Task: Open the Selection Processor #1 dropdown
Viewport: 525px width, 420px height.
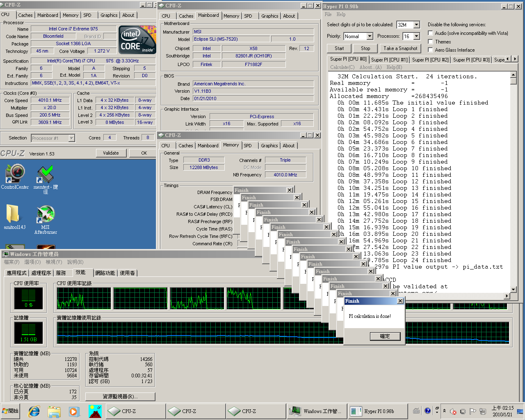Action: point(71,138)
